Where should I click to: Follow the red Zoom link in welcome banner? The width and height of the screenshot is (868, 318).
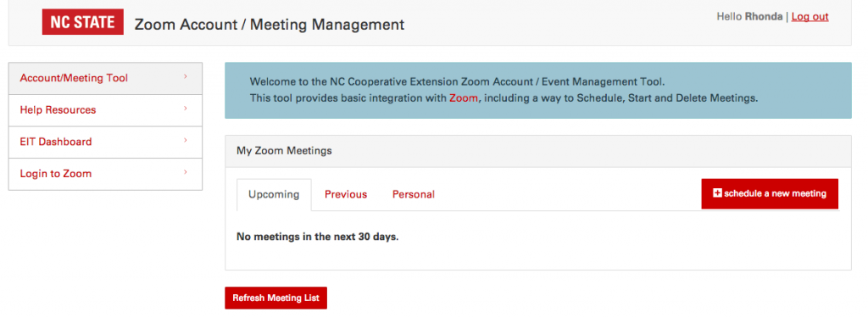pyautogui.click(x=464, y=98)
